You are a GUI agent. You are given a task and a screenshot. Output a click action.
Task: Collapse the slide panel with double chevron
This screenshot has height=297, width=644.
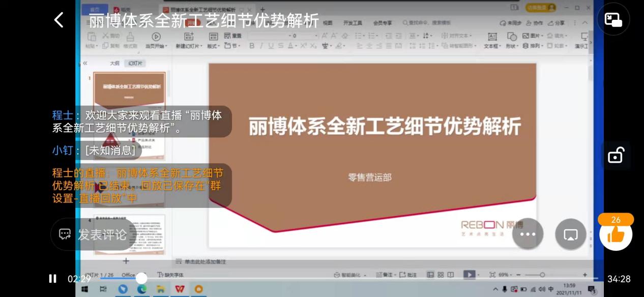85,63
